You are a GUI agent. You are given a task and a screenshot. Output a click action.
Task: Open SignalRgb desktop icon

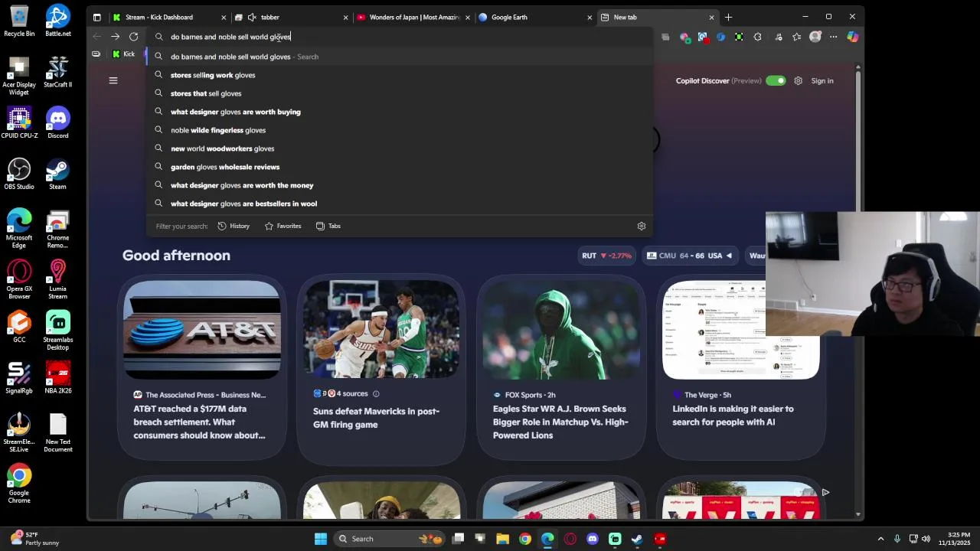click(19, 378)
